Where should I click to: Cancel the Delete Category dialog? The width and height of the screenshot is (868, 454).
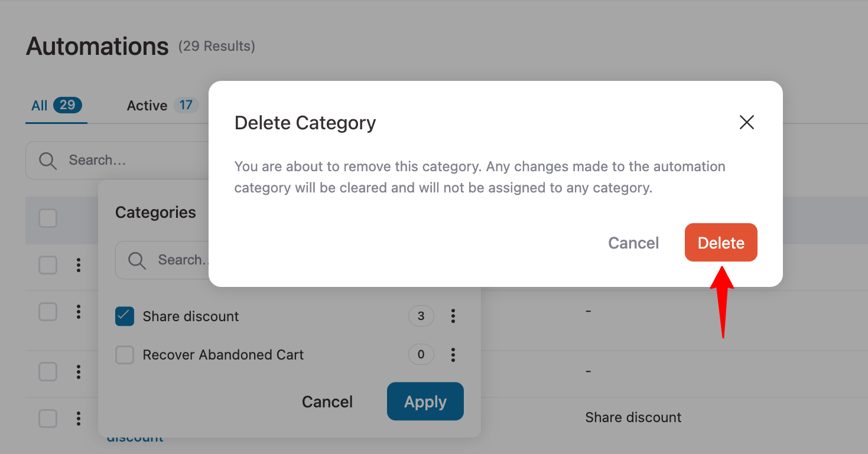click(633, 243)
